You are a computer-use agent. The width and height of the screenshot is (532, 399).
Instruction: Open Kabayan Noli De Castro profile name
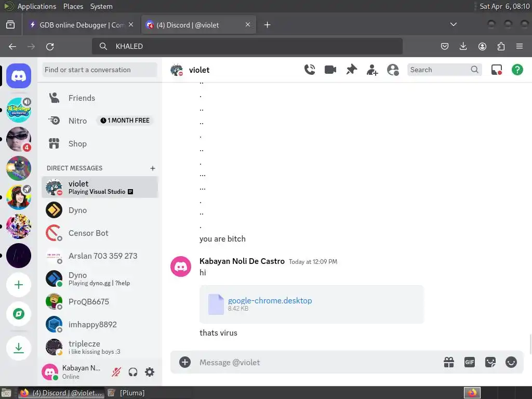(242, 261)
